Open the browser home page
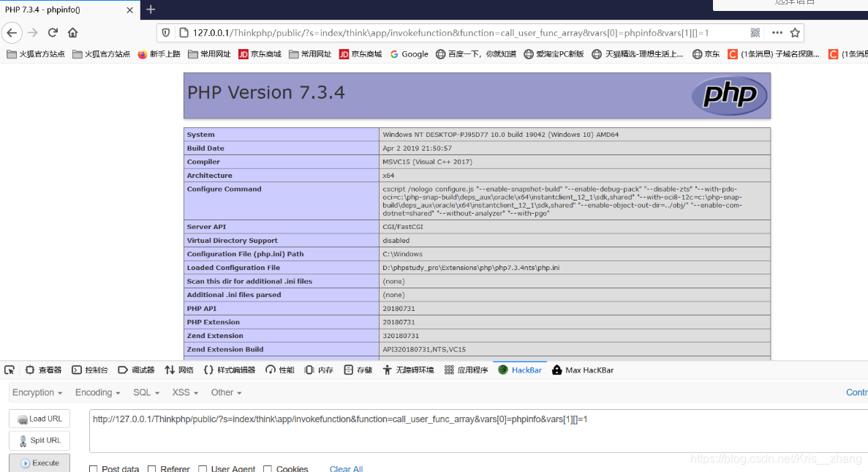The image size is (868, 472). click(72, 33)
